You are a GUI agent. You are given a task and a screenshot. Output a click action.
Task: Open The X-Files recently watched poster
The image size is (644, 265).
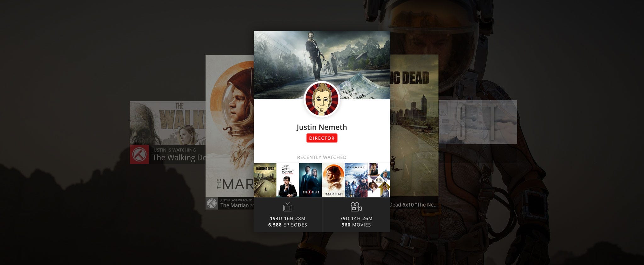(310, 180)
